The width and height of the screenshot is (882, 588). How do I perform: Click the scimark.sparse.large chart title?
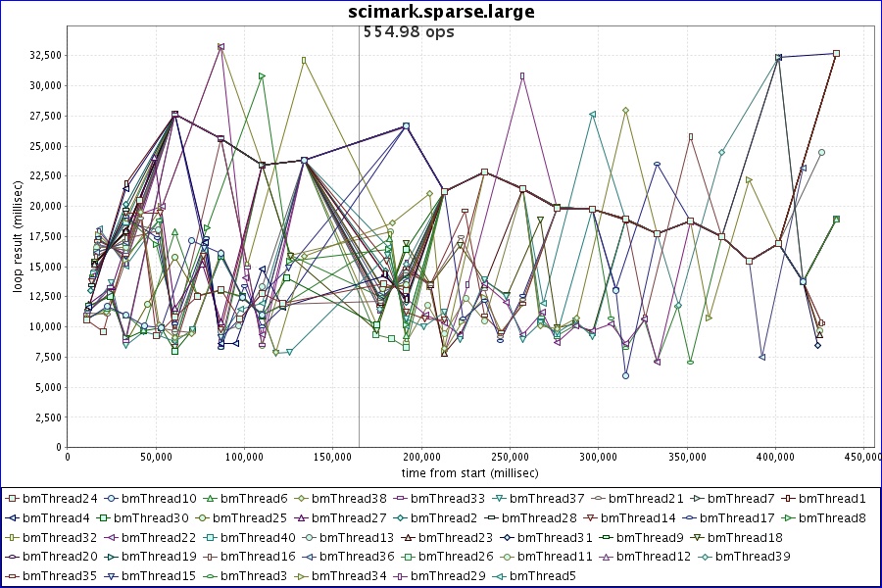(x=441, y=12)
